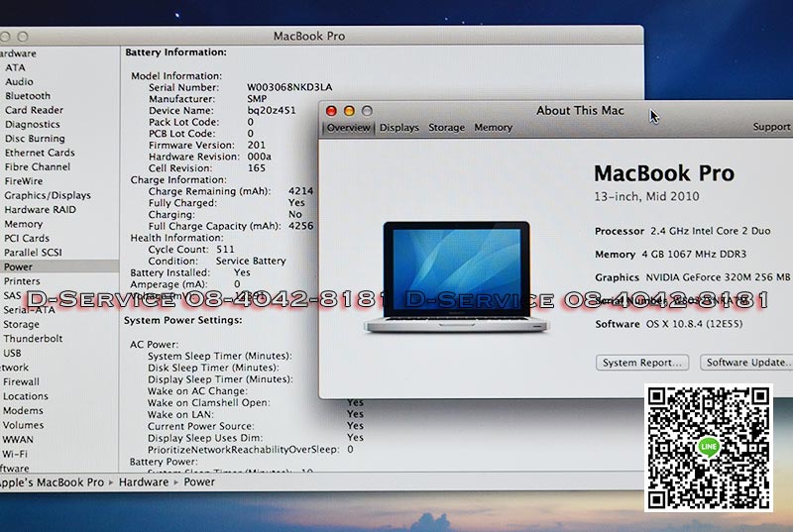Click Hardware in the bottom path bar
Viewport: 793px width, 532px height.
tap(144, 482)
